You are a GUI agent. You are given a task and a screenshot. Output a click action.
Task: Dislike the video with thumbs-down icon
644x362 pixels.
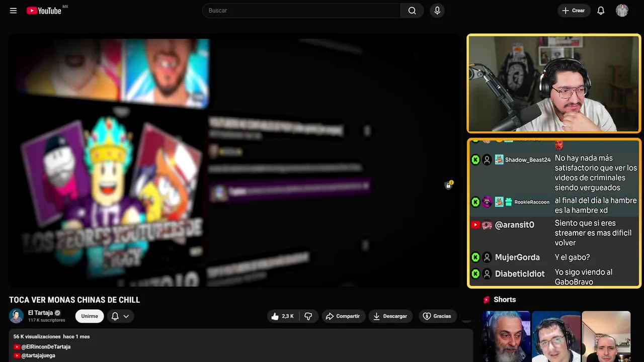tap(308, 316)
